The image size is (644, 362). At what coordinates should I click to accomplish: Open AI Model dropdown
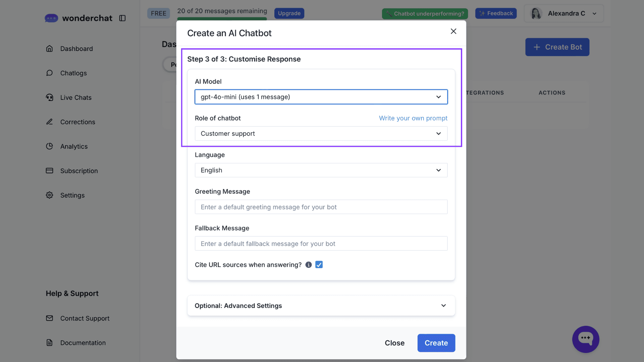coord(321,96)
